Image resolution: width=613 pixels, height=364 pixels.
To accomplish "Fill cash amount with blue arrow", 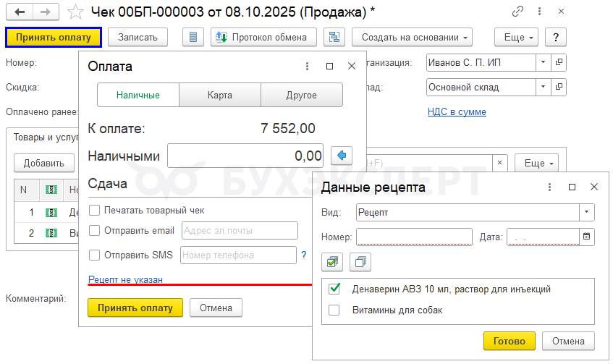I will pos(342,156).
